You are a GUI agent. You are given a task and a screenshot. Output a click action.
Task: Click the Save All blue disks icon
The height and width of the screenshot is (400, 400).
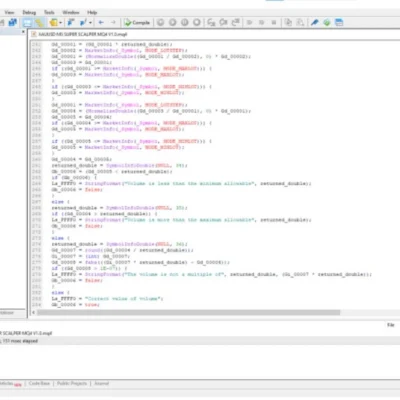pos(13,22)
